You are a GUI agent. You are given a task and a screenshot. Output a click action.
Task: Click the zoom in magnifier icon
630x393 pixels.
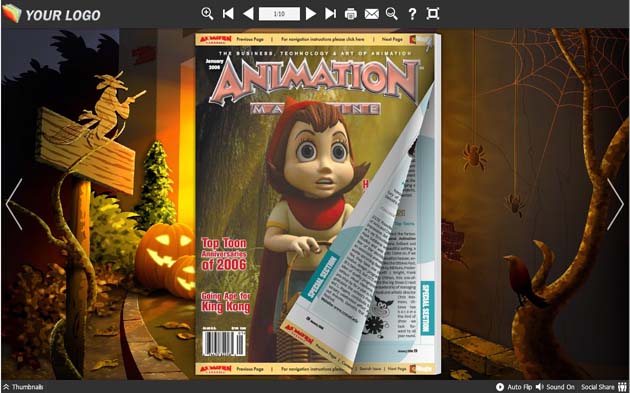[x=207, y=14]
